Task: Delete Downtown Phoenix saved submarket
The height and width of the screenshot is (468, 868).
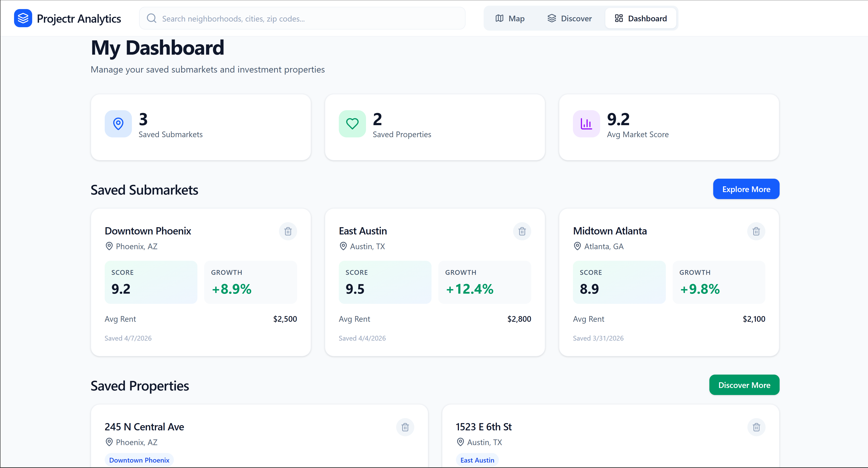Action: (x=288, y=231)
